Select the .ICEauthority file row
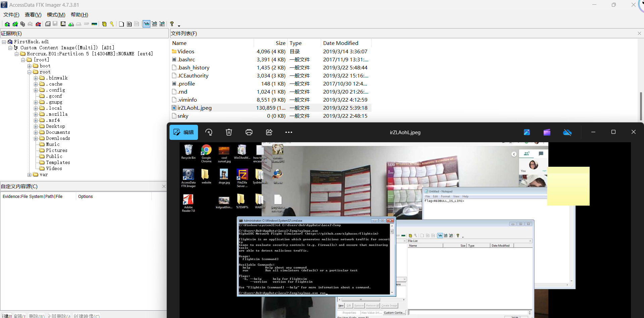The image size is (644, 318). click(x=271, y=76)
